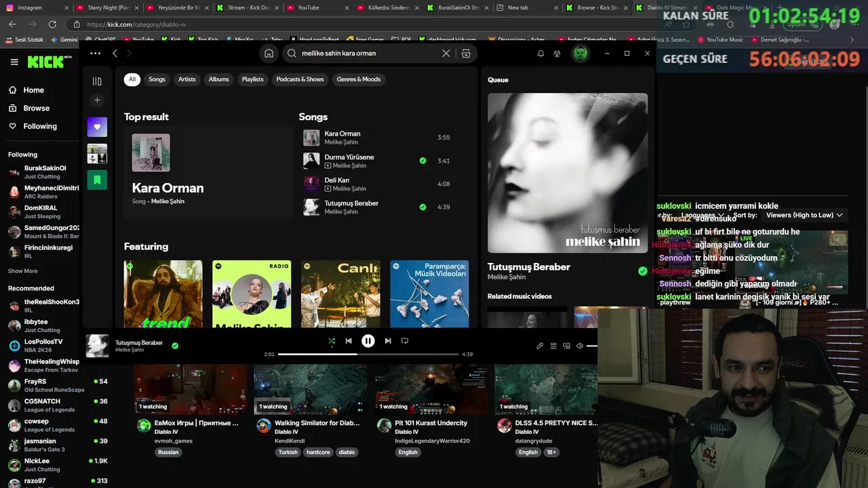868x488 pixels.
Task: Skip to next track
Action: (x=388, y=341)
